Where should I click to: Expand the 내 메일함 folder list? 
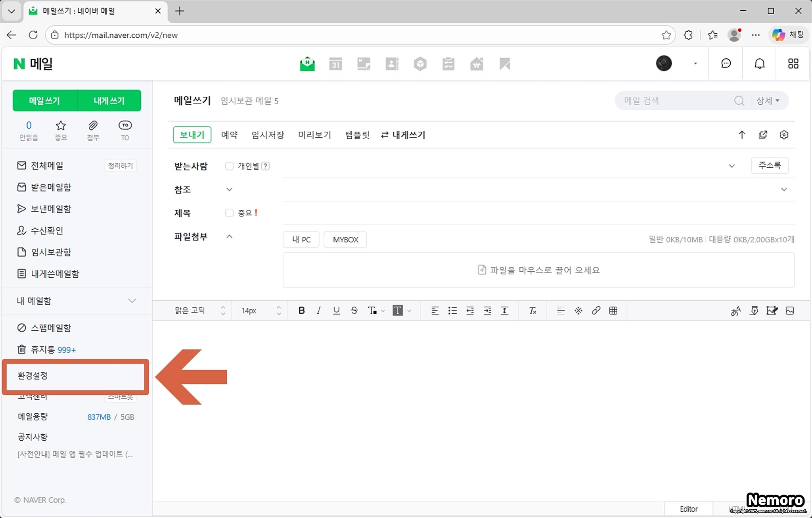(132, 301)
